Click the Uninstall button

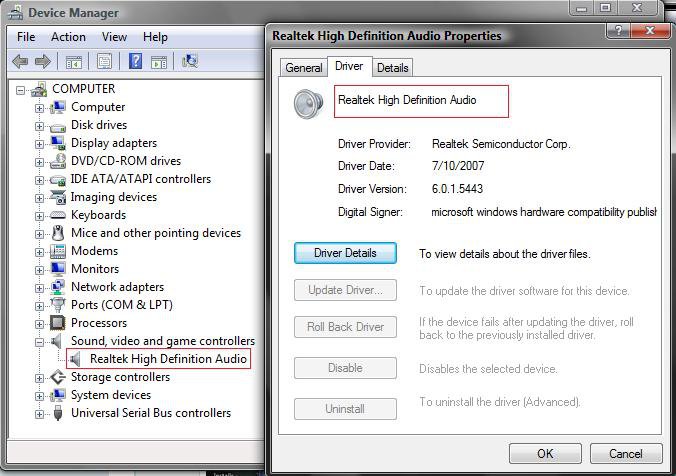(345, 409)
